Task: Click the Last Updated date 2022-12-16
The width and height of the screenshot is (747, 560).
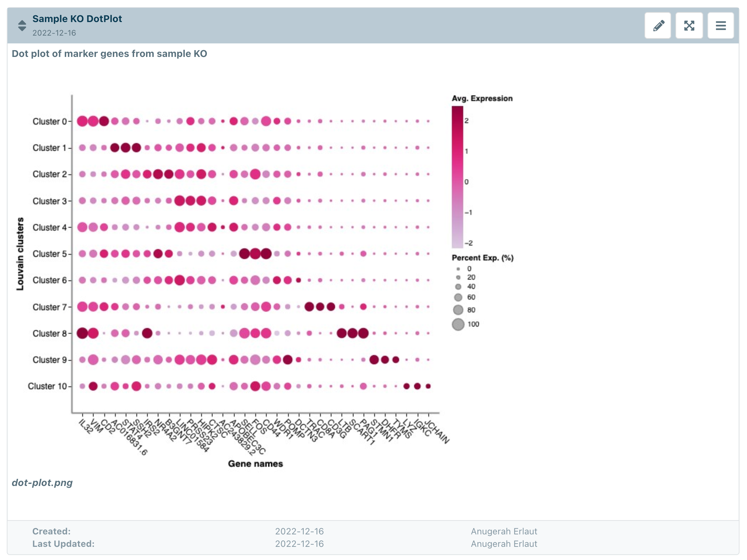Action: tap(299, 544)
